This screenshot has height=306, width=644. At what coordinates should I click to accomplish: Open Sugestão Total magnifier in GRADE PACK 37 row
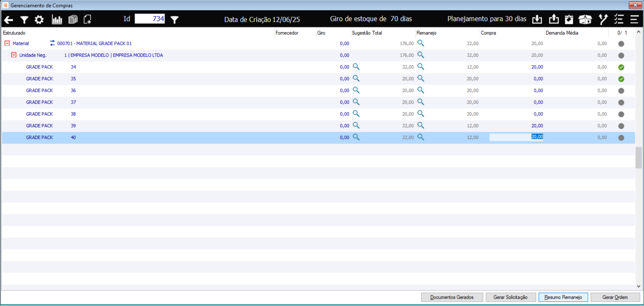pyautogui.click(x=420, y=102)
